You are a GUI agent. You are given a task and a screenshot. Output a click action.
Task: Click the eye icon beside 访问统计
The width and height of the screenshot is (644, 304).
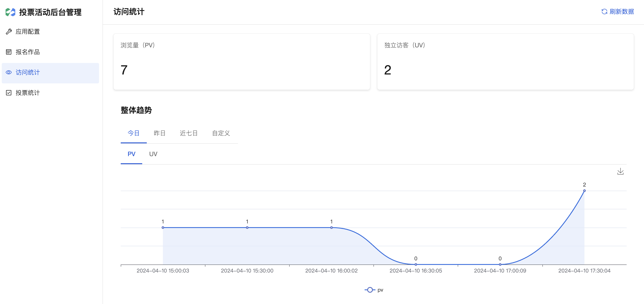tap(9, 73)
